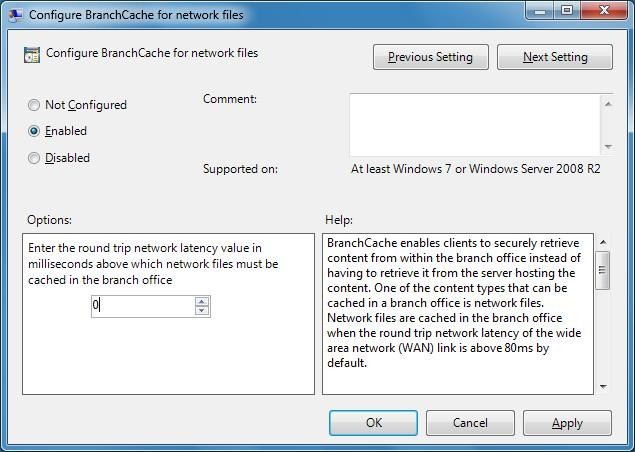Decrease latency with spinner down arrow
This screenshot has height=452, width=635.
click(x=202, y=310)
